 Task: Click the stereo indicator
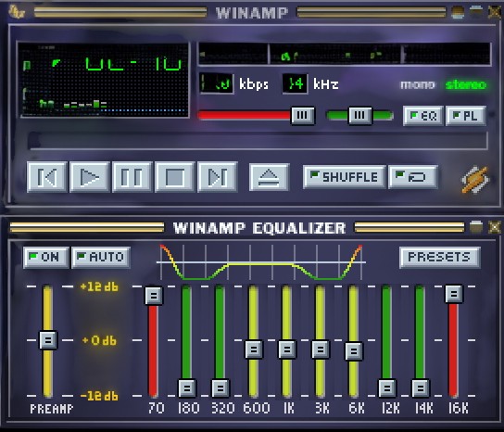[466, 84]
